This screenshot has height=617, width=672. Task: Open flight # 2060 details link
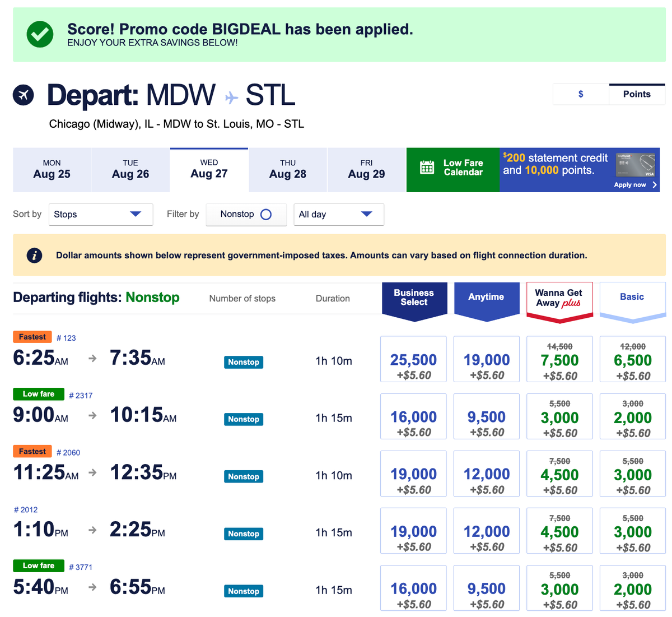pyautogui.click(x=68, y=453)
